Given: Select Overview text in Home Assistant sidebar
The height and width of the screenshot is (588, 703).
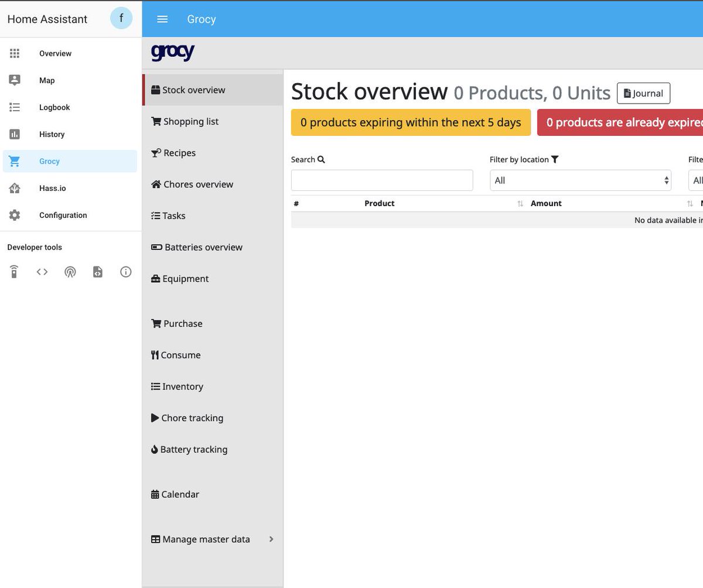Looking at the screenshot, I should tap(55, 53).
